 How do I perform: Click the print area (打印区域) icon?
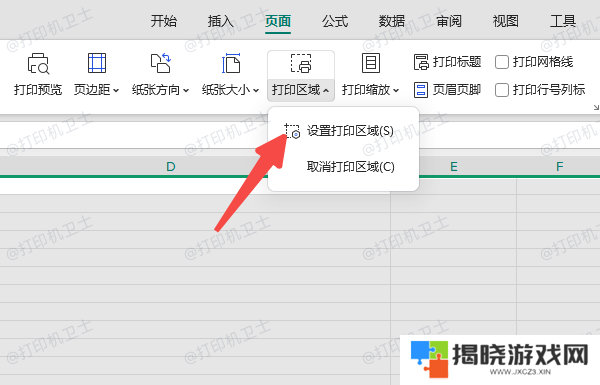[x=301, y=63]
